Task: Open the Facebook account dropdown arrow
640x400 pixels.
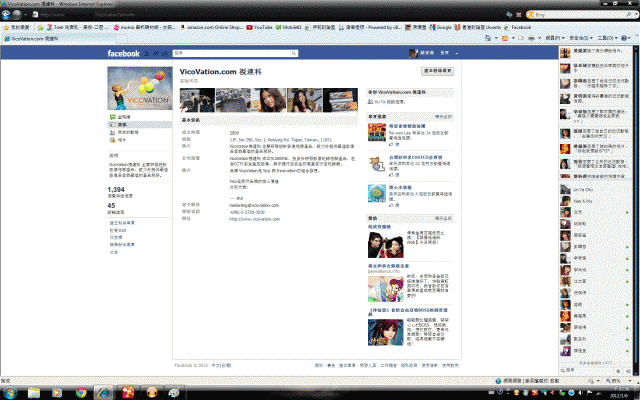Action: coord(457,53)
